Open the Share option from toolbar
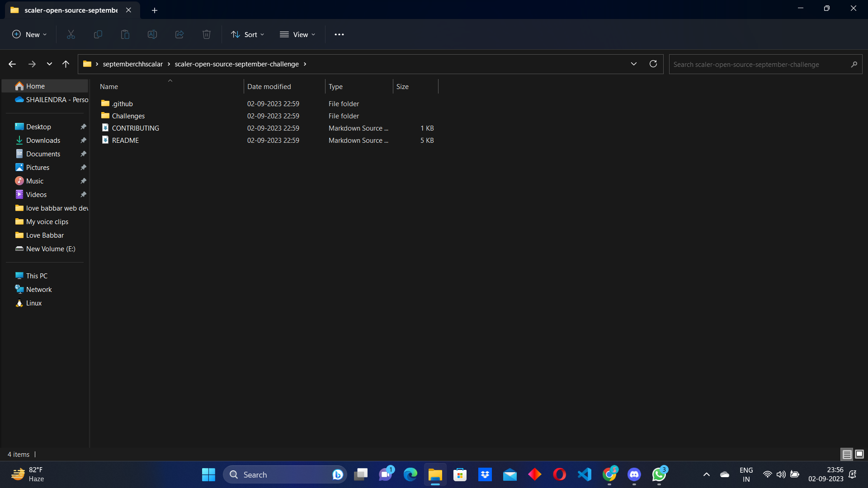Viewport: 868px width, 488px height. (x=179, y=34)
